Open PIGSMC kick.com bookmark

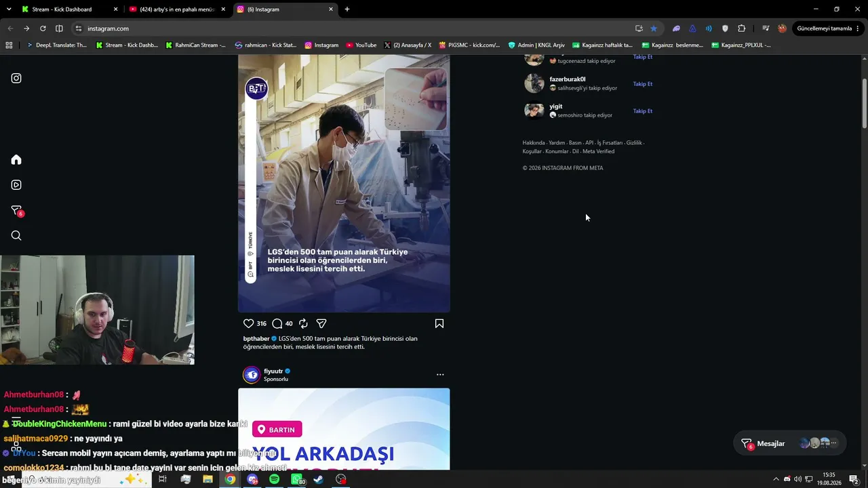469,45
